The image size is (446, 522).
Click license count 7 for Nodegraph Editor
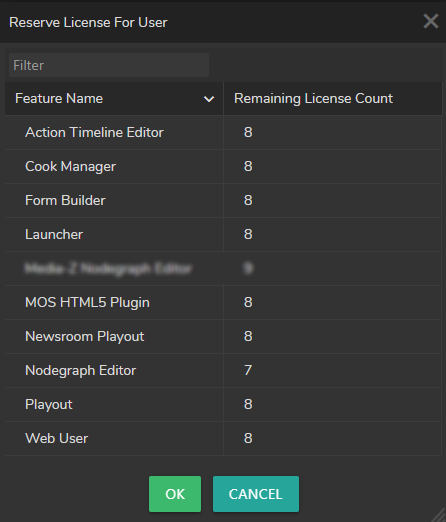point(248,370)
